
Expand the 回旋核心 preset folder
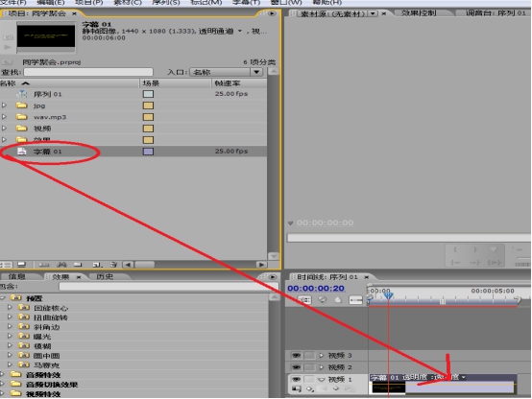[x=10, y=308]
